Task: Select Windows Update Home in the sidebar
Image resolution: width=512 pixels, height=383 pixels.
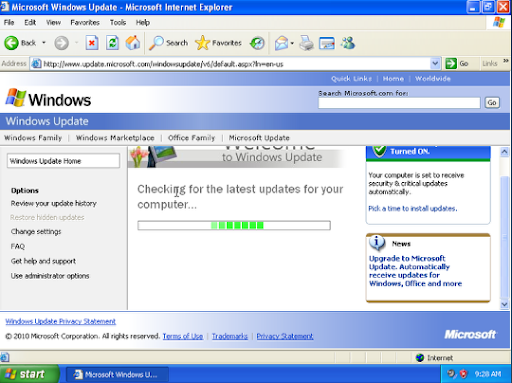Action: 63,161
